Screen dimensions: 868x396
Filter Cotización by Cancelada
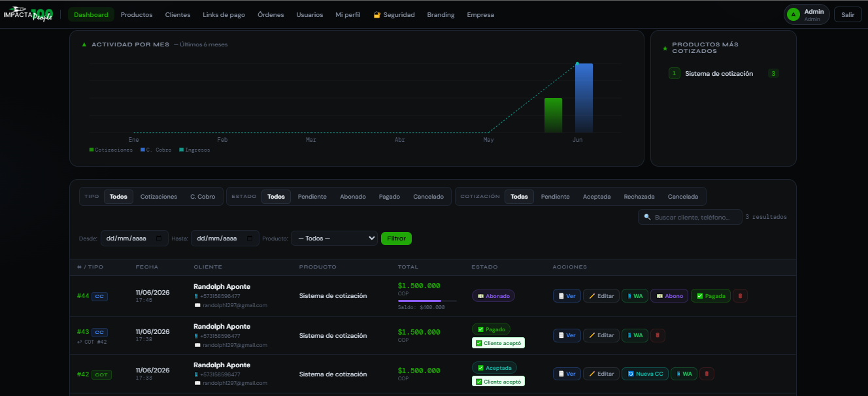point(682,197)
